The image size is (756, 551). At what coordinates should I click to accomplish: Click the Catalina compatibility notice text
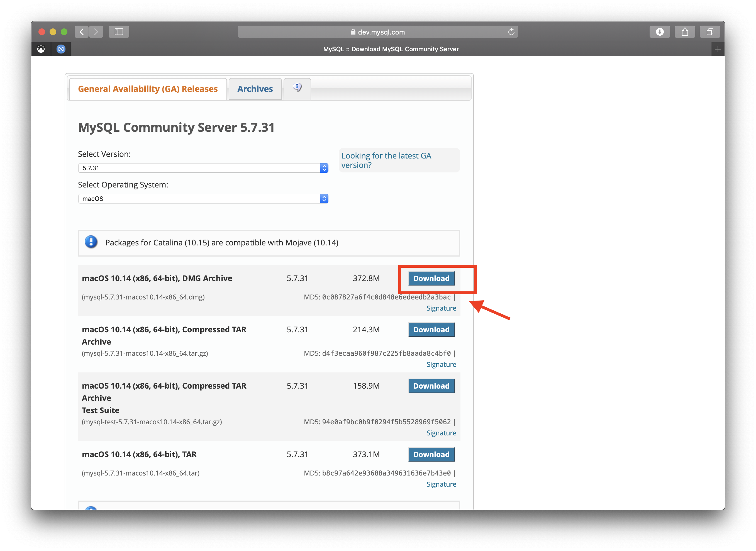[222, 242]
